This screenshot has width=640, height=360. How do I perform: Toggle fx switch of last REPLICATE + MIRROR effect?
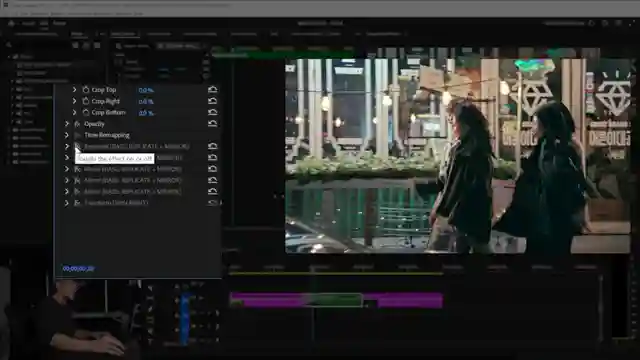click(77, 191)
